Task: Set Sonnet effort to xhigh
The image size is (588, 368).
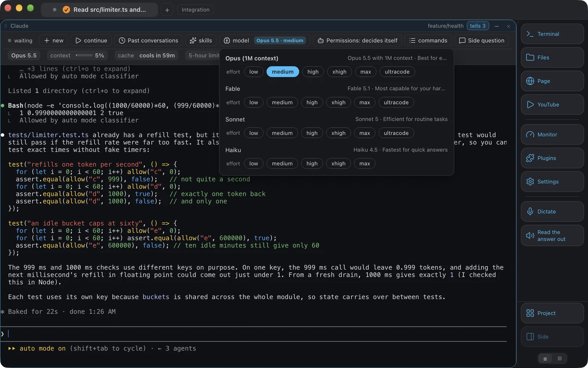Action: click(x=338, y=133)
